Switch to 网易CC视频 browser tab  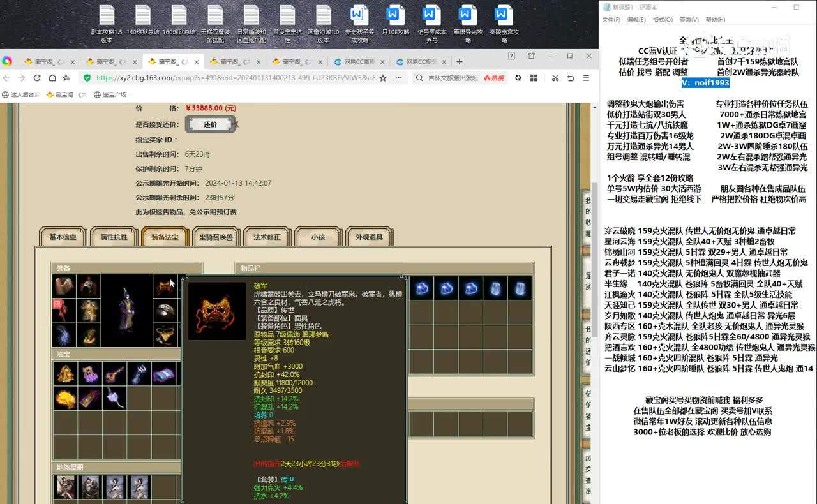[x=421, y=62]
